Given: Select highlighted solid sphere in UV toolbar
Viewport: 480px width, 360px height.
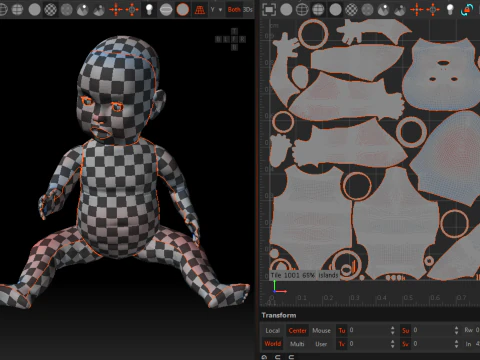Looking at the screenshot, I should (x=335, y=10).
